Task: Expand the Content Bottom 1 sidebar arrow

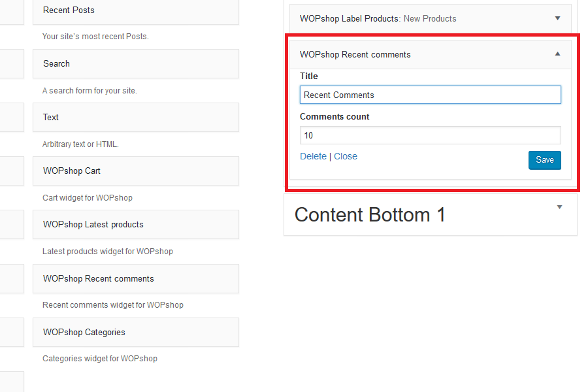Action: coord(559,207)
